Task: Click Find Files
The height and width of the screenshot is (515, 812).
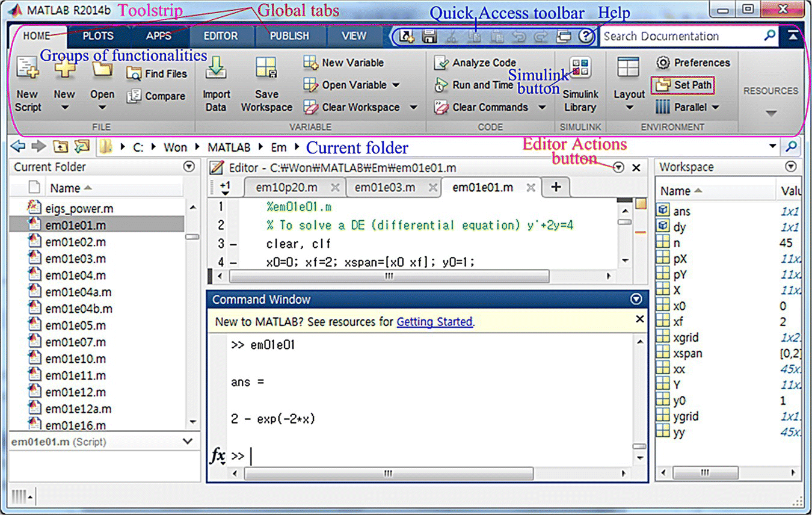Action: [x=157, y=74]
